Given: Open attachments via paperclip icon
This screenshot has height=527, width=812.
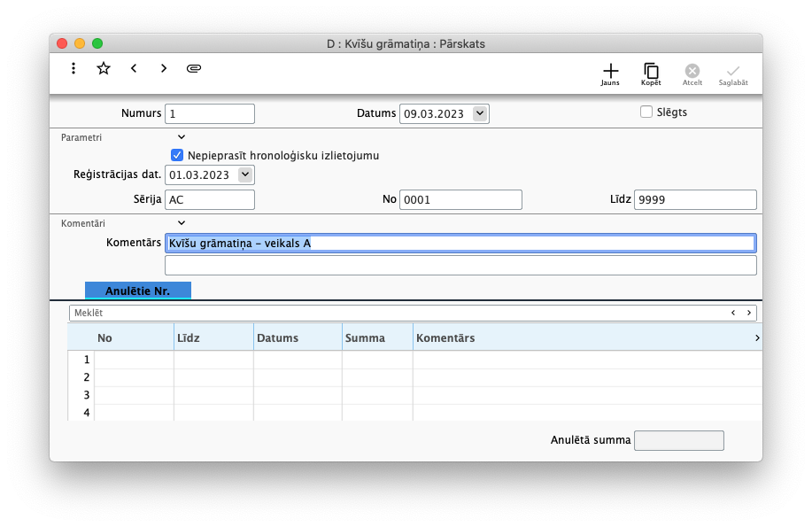Looking at the screenshot, I should (x=194, y=68).
